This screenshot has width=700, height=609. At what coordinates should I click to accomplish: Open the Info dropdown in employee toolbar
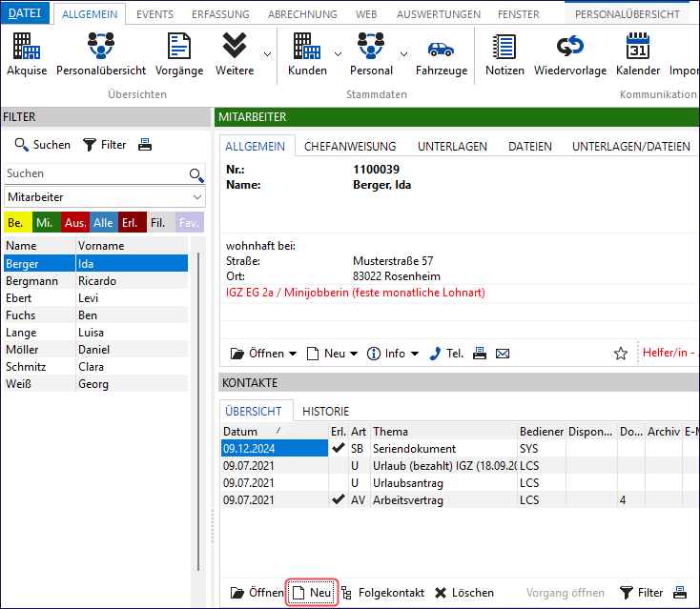pyautogui.click(x=393, y=354)
